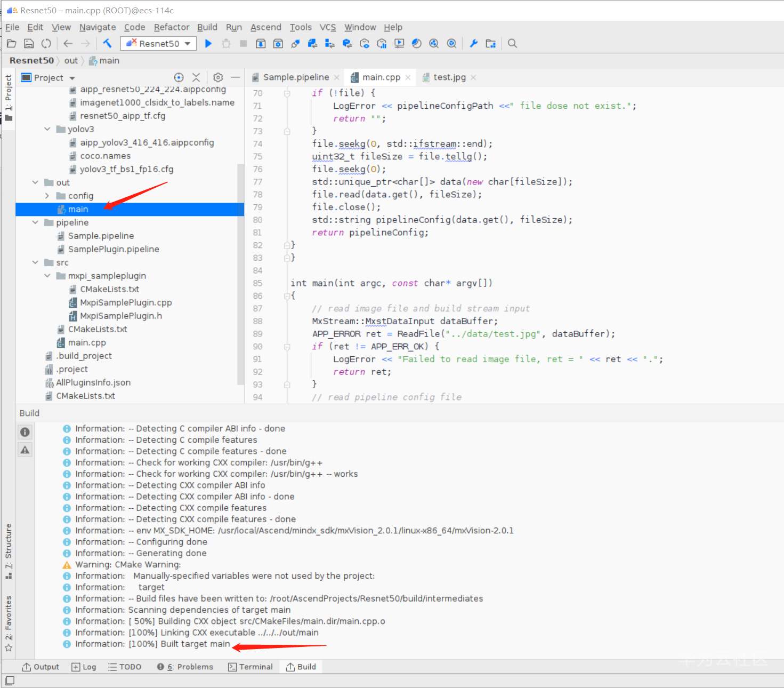This screenshot has width=784, height=688.
Task: Toggle the Structure tool window sidebar button
Action: 9,551
